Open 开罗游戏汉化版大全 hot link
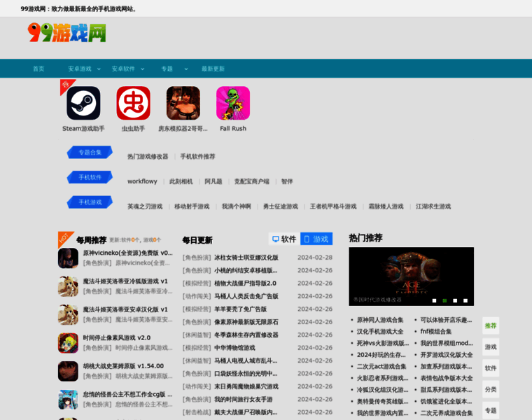This screenshot has width=532, height=420. [447, 355]
